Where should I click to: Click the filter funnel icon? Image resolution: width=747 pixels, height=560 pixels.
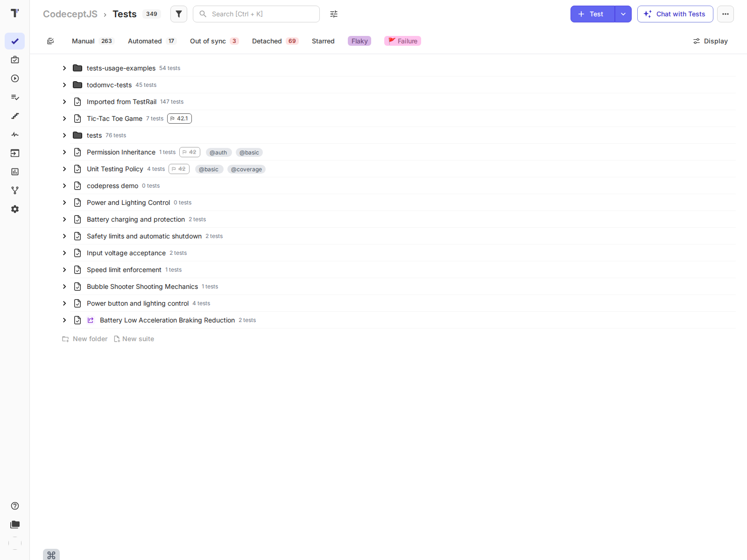pyautogui.click(x=179, y=14)
